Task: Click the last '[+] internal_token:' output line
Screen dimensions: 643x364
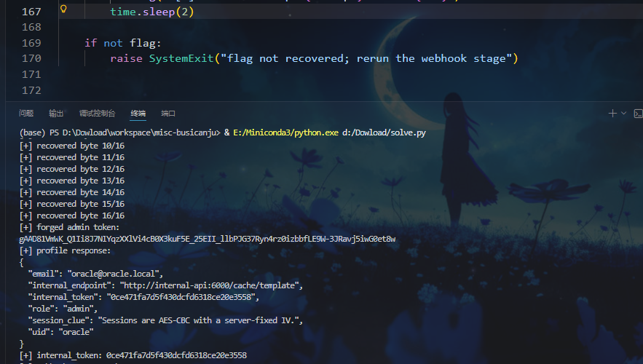Action: click(x=133, y=355)
